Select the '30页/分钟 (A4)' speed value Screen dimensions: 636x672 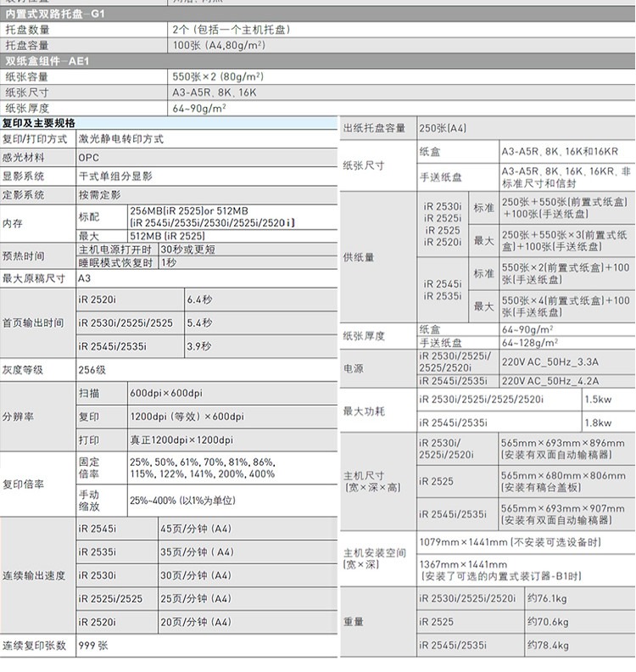click(196, 575)
